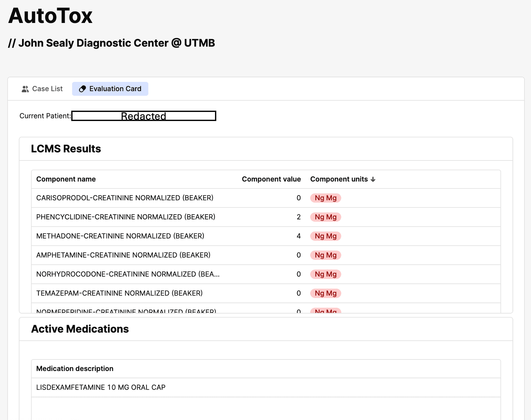Click the Temazepam-Creatinine row
The width and height of the screenshot is (531, 420).
(119, 293)
